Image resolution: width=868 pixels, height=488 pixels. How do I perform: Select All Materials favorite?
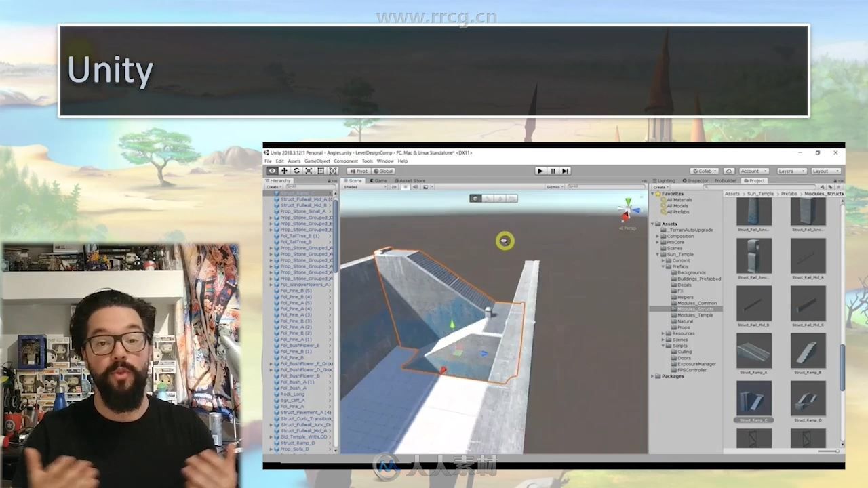coord(679,200)
